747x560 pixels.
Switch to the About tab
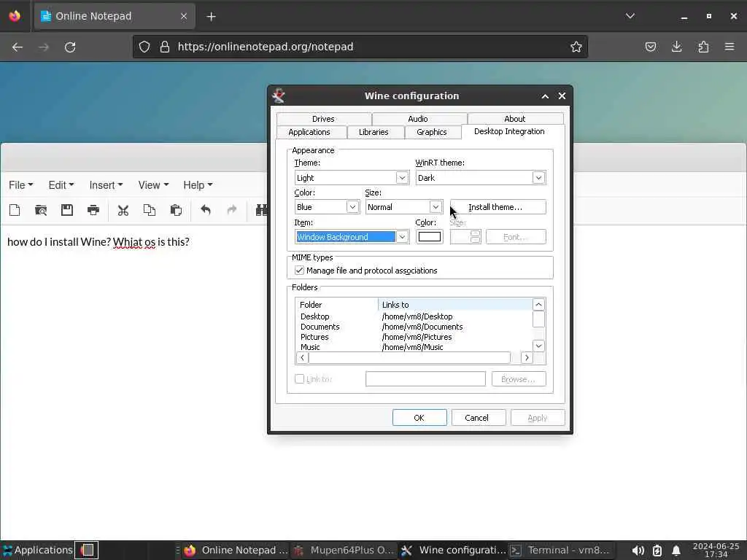pyautogui.click(x=514, y=119)
